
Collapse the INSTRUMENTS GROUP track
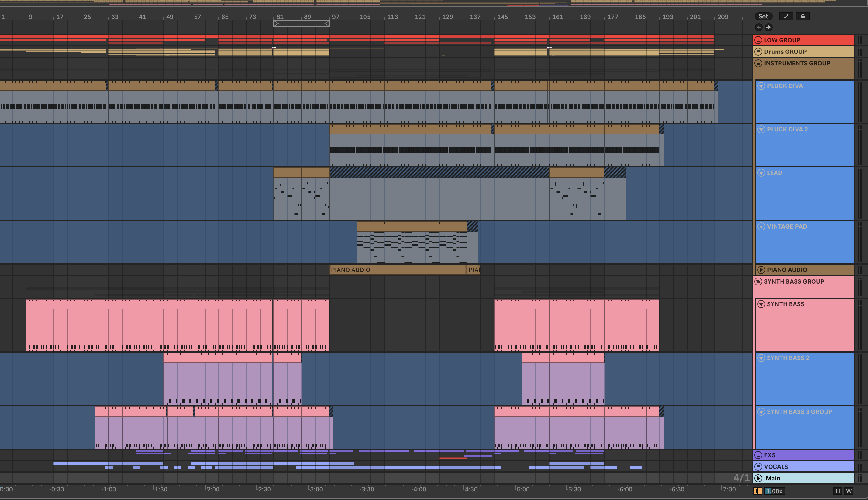(x=758, y=64)
